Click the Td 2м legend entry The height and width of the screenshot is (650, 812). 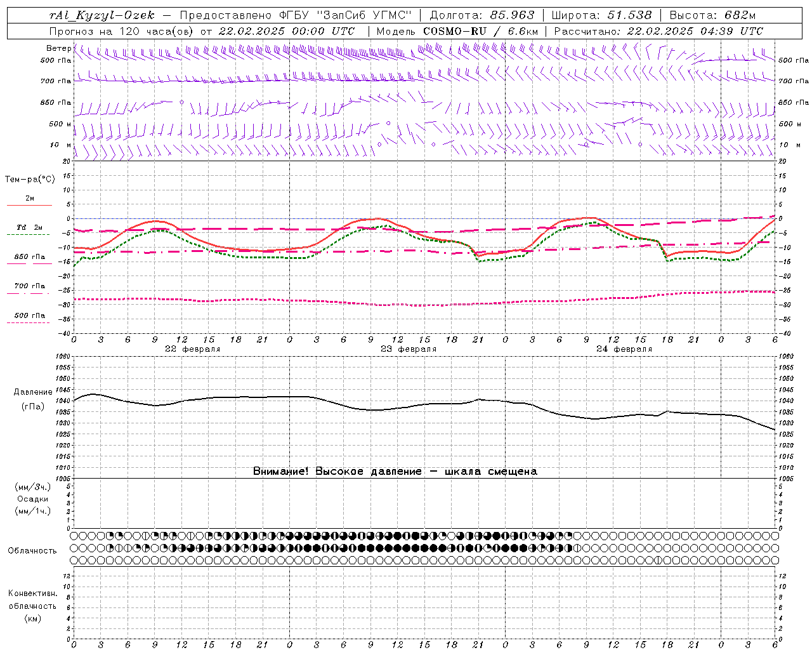(29, 227)
